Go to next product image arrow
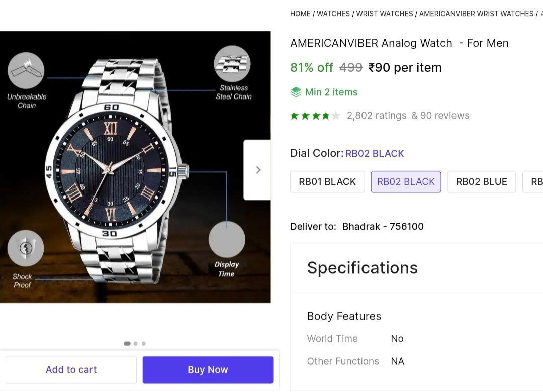 pyautogui.click(x=258, y=170)
